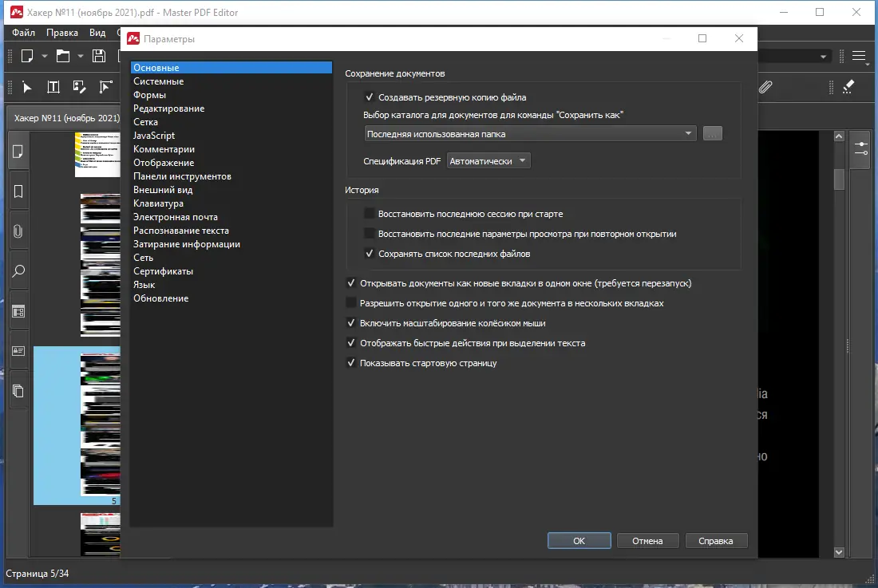Open the Файл menu
The width and height of the screenshot is (878, 588).
tap(23, 33)
